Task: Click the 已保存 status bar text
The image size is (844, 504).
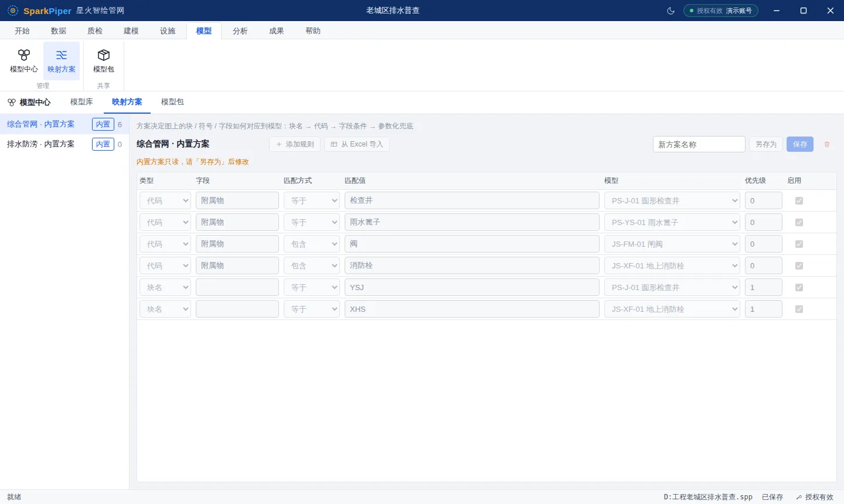Action: click(772, 497)
